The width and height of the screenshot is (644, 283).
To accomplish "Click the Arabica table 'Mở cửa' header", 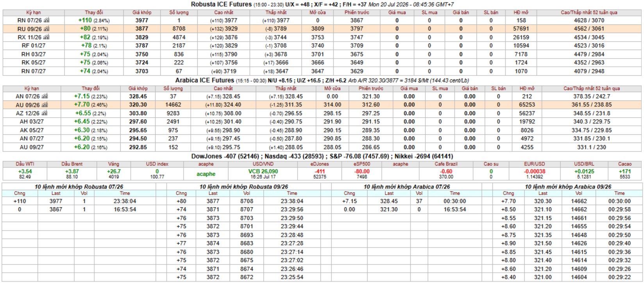I will pyautogui.click(x=333, y=89).
